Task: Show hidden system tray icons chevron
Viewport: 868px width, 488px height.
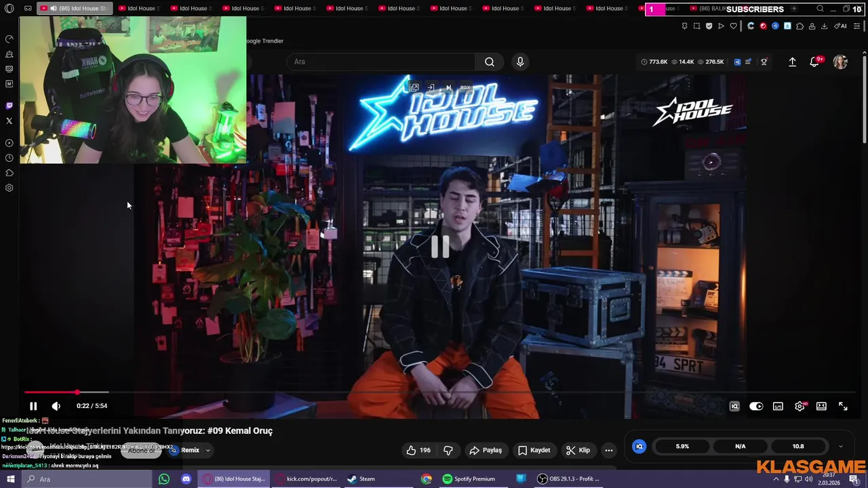Action: pos(776,479)
